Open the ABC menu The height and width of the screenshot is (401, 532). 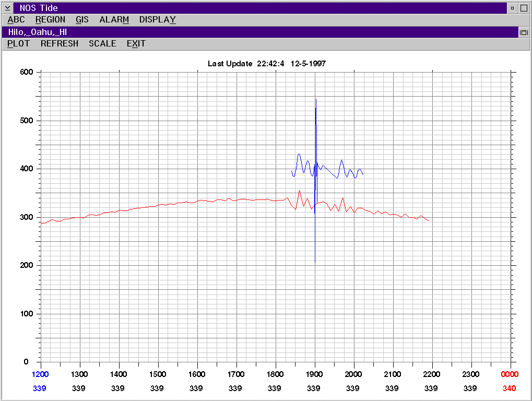[16, 20]
